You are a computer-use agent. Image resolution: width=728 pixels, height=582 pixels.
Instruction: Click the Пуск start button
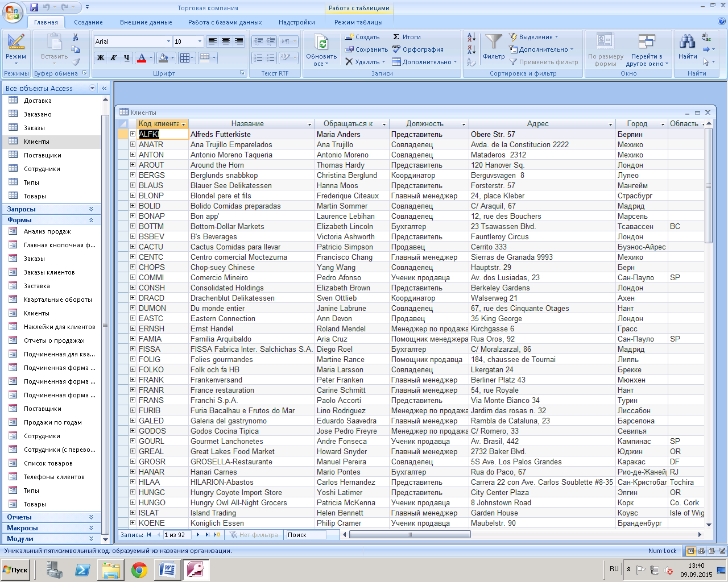pos(15,569)
